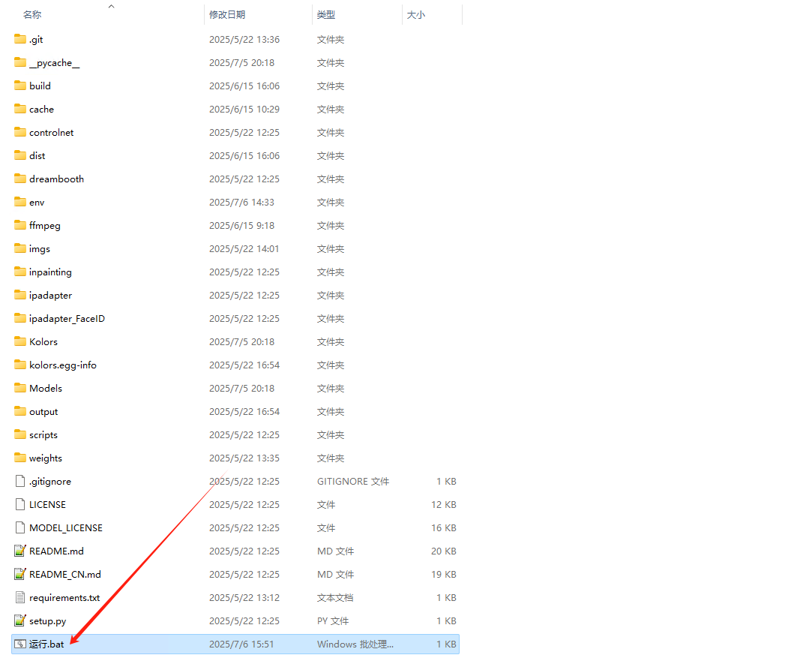812x658 pixels.
Task: Click the 运行.bat batch file icon
Action: tap(20, 644)
